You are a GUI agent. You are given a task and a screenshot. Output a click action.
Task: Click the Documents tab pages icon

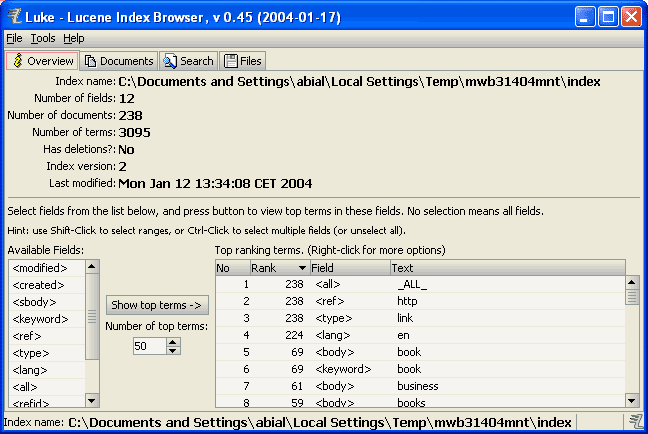tap(90, 61)
